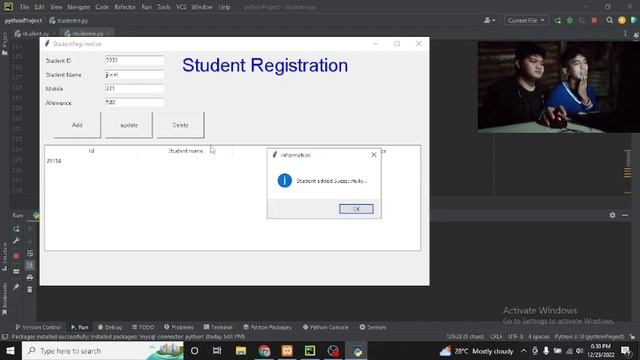Click the Add button in Student Registration
The image size is (640, 360).
pyautogui.click(x=77, y=125)
